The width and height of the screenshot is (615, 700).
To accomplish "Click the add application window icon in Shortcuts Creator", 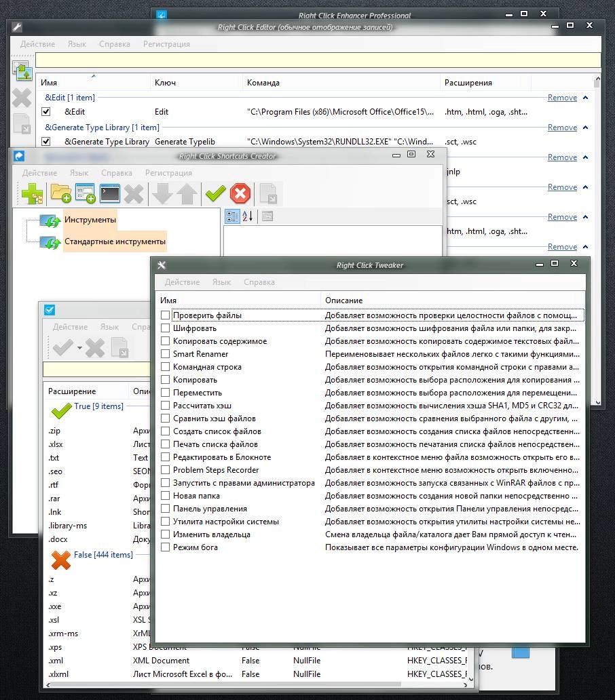I will click(x=86, y=193).
